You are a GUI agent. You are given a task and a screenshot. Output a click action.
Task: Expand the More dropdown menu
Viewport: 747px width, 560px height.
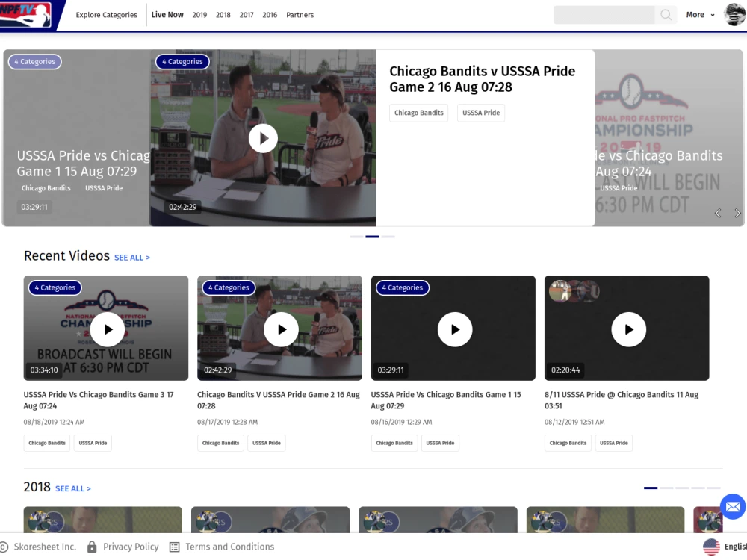[x=701, y=15]
